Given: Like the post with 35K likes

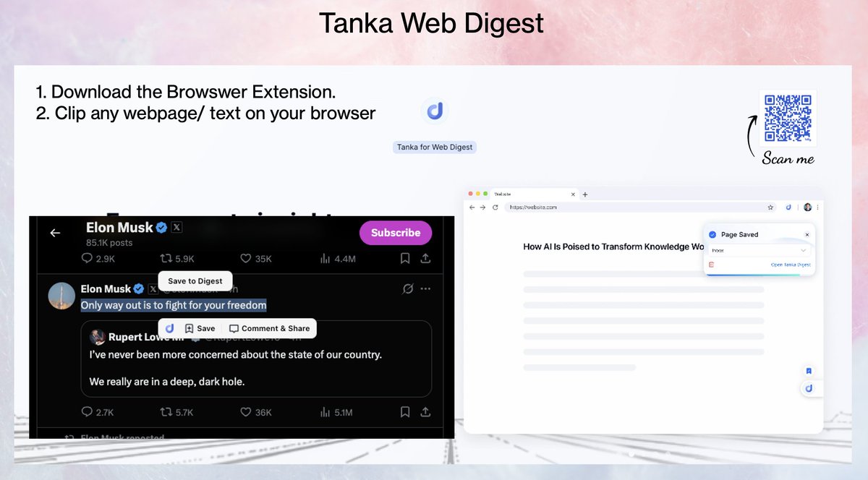Looking at the screenshot, I should 255,258.
